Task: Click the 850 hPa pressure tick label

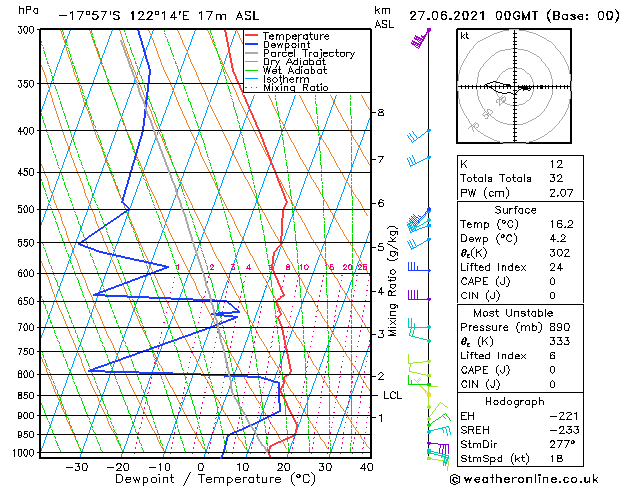Action: (28, 396)
